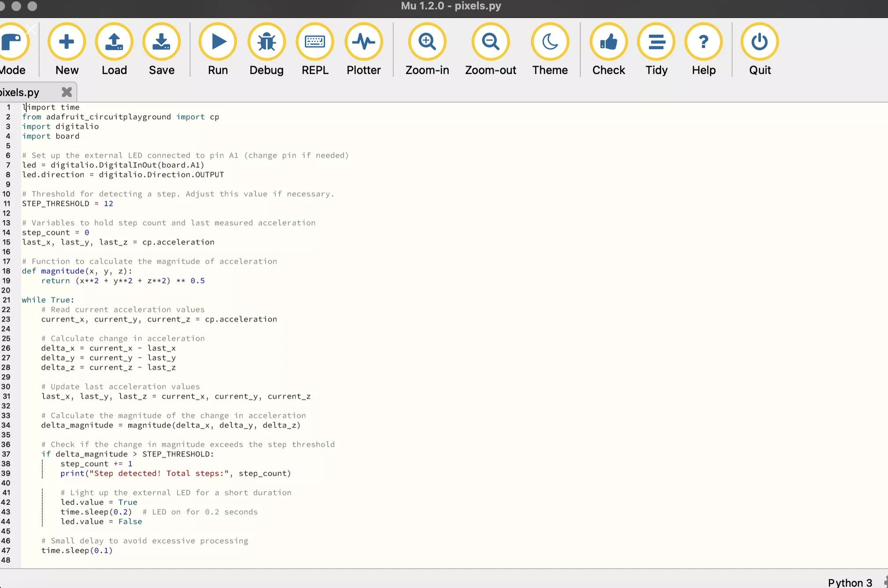Screen dimensions: 888x588
Task: Click the 'while True:' line
Action: 48,300
